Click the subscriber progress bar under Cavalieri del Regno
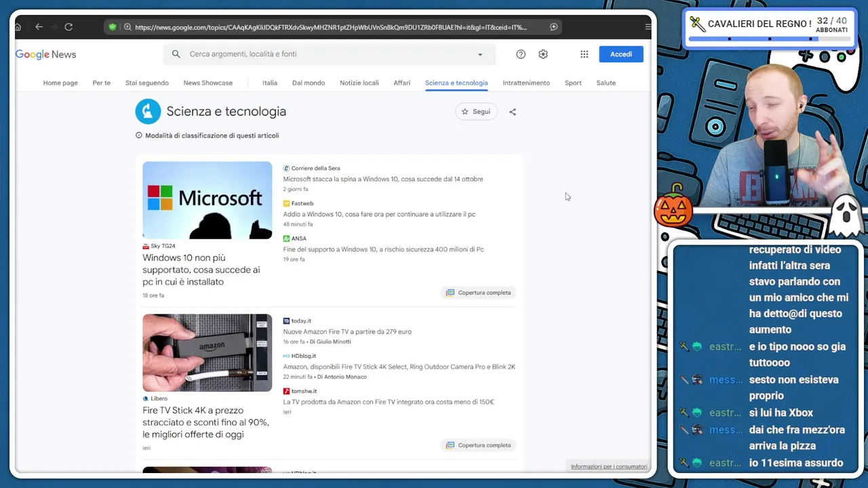 click(768, 39)
